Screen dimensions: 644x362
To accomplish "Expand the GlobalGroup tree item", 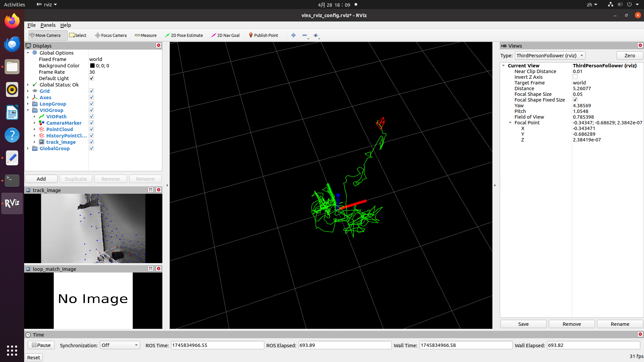I will pos(28,148).
